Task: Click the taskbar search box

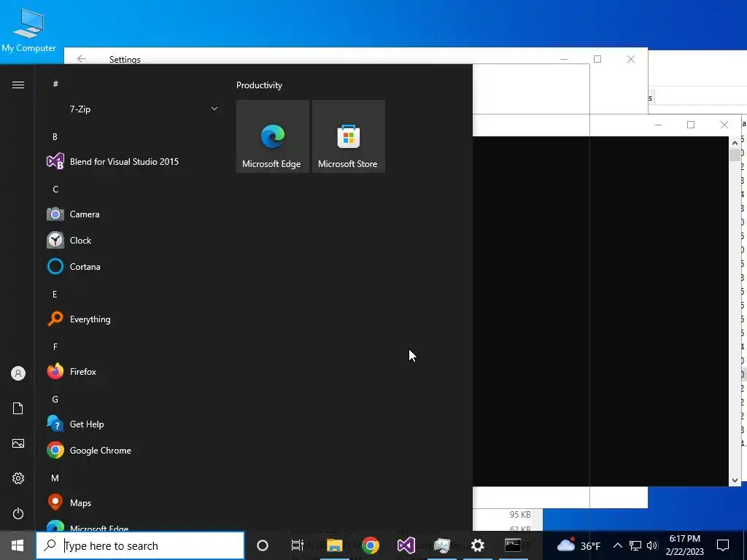Action: click(x=140, y=545)
